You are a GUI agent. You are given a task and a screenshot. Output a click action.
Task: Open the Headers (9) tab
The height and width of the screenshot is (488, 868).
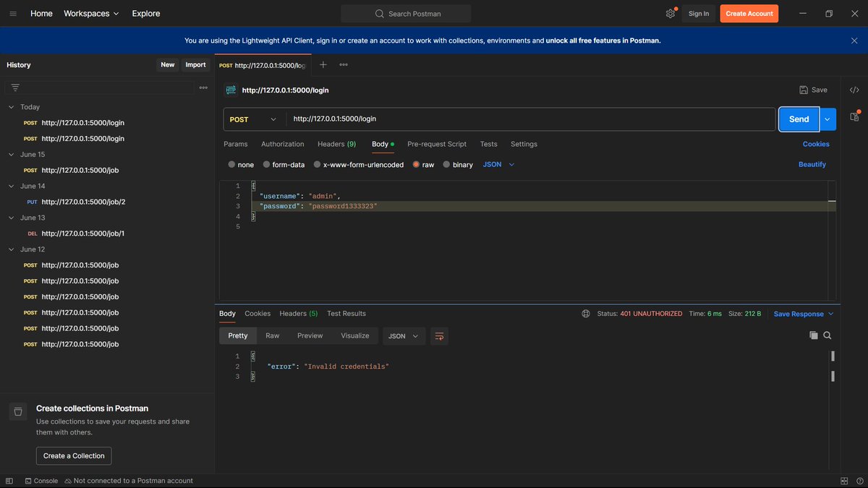336,144
